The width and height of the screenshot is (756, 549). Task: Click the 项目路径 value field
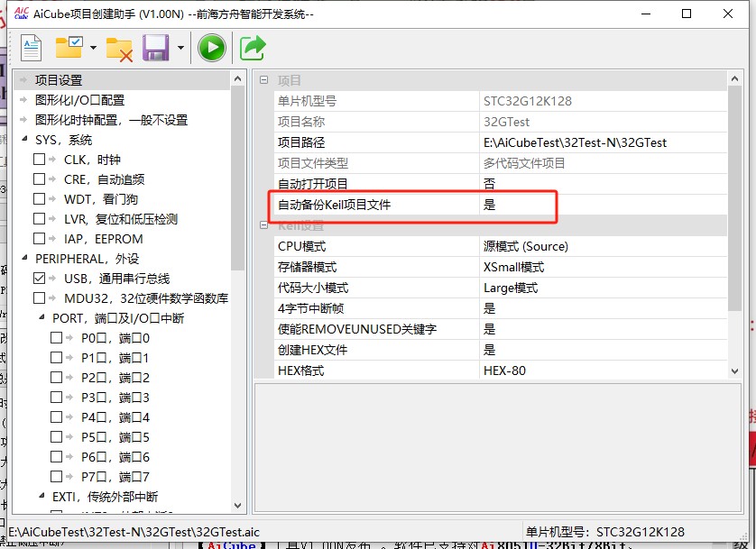(x=603, y=142)
